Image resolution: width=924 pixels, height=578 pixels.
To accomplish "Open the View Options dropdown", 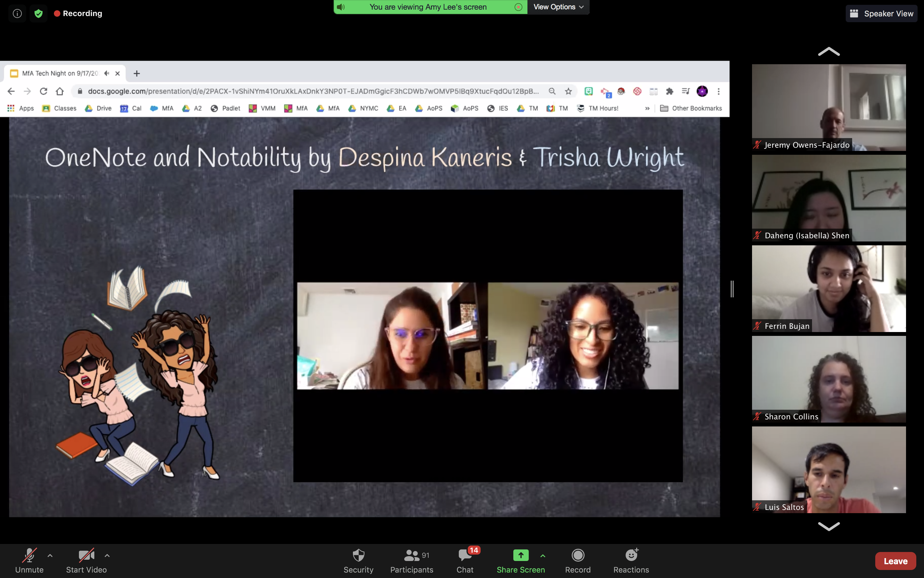I will pos(558,7).
